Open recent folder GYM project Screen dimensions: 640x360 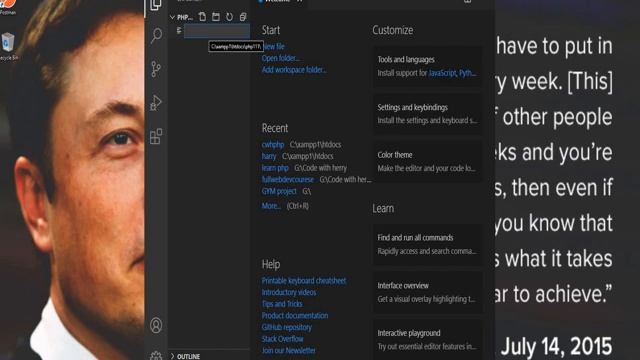click(279, 191)
